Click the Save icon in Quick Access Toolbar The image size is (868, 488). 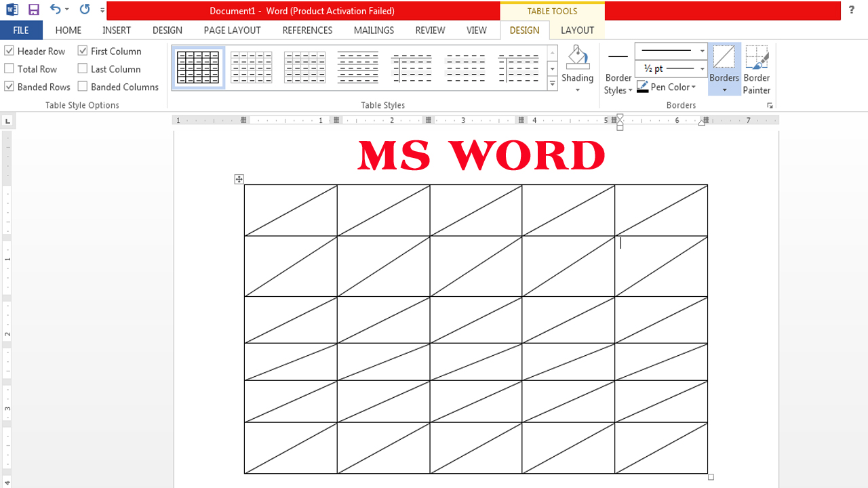pos(33,10)
